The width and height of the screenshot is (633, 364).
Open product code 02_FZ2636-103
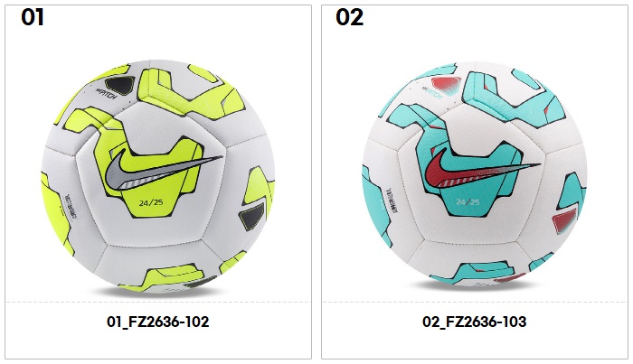(x=475, y=322)
